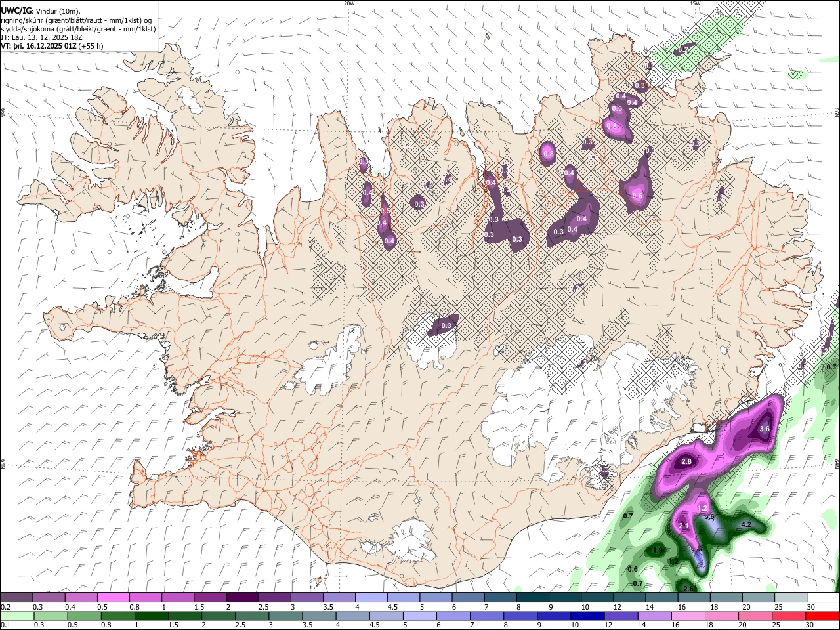840x630 pixels.
Task: Pick the 2.5 swatch in the lower legend row
Action: click(x=252, y=616)
